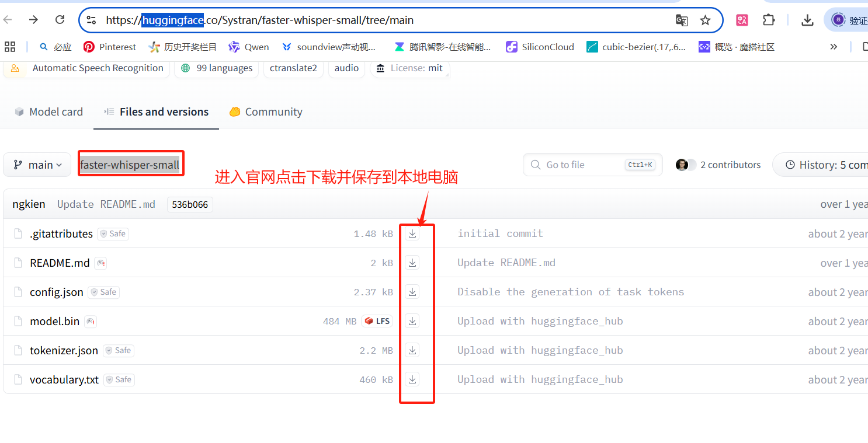This screenshot has height=443, width=868.
Task: Open the Extensions puzzle icon
Action: [x=769, y=20]
